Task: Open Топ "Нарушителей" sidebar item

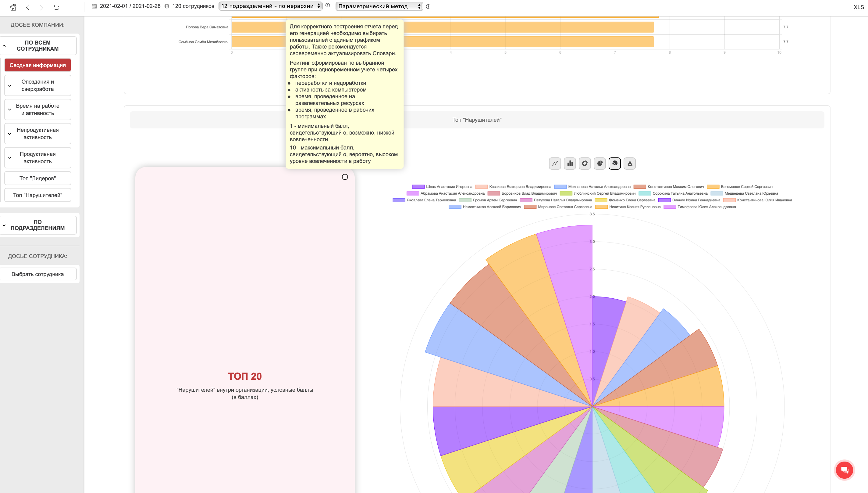Action: [37, 195]
